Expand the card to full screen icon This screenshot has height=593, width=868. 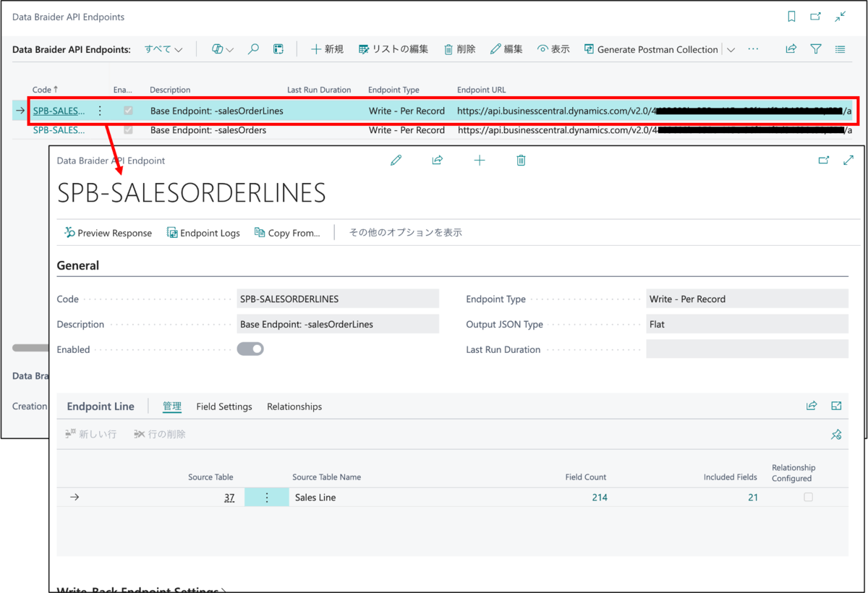click(x=849, y=161)
